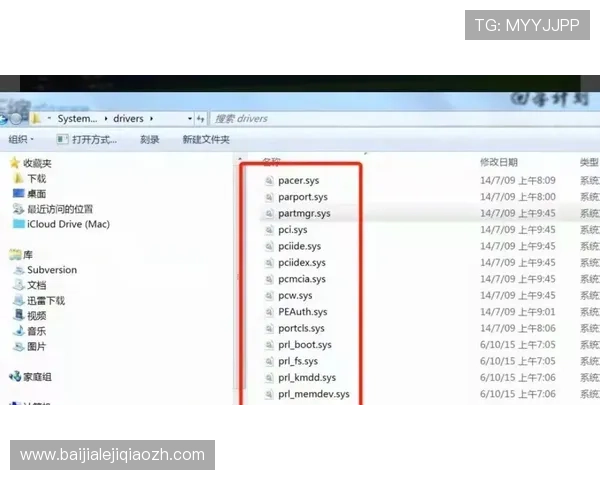600x480 pixels.
Task: Select the prl_memdev.sys file icon
Action: (x=269, y=394)
